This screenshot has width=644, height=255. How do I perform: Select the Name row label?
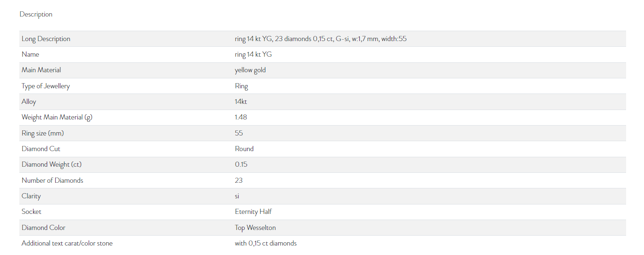point(30,54)
